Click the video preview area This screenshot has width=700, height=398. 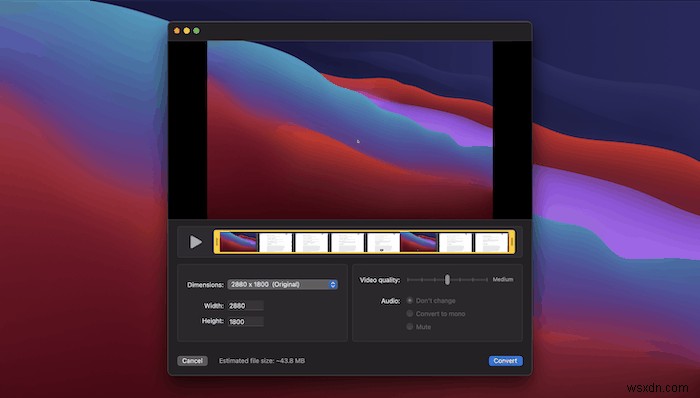[350, 130]
